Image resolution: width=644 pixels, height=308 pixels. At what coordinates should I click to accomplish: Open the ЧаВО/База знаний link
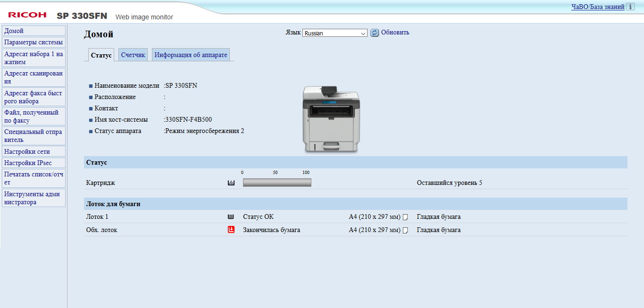[598, 7]
